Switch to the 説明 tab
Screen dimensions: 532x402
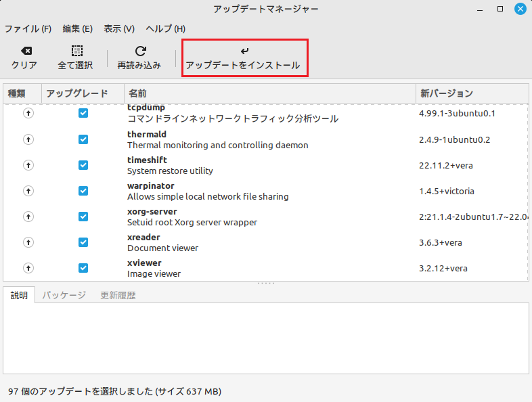[x=19, y=295]
